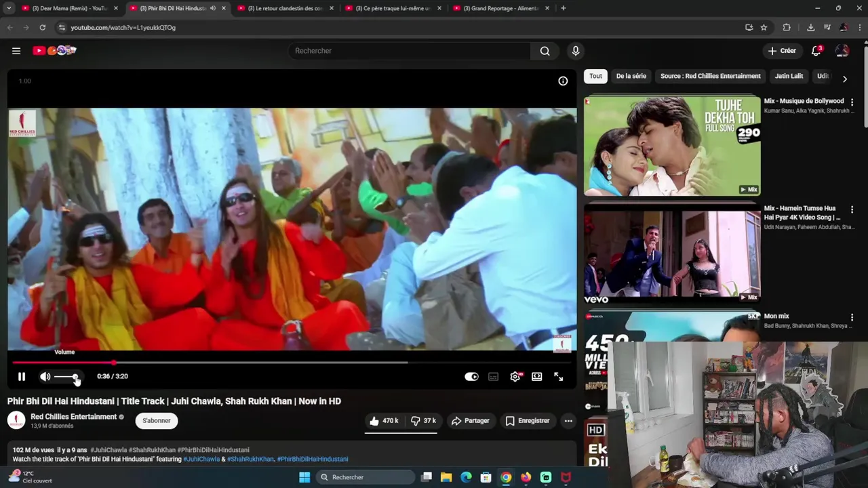Open Firefox from taskbar
This screenshot has width=868, height=488.
click(526, 477)
